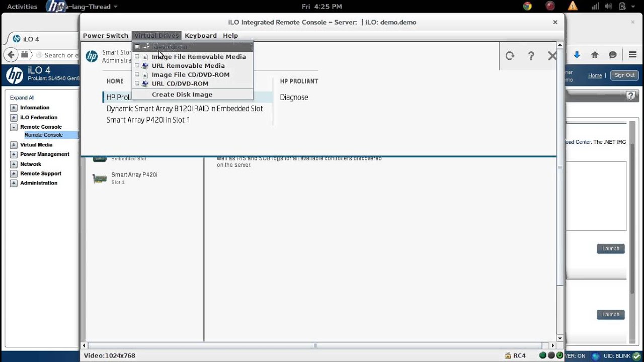
Task: Click the green checkmark health icon
Action: click(636, 356)
